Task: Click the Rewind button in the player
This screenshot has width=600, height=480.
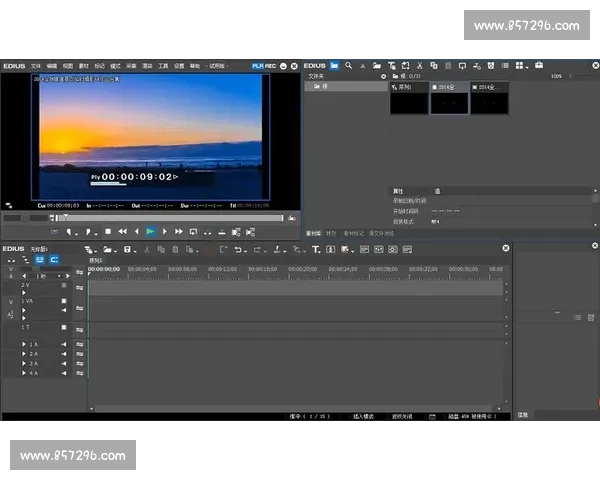Action: (123, 231)
